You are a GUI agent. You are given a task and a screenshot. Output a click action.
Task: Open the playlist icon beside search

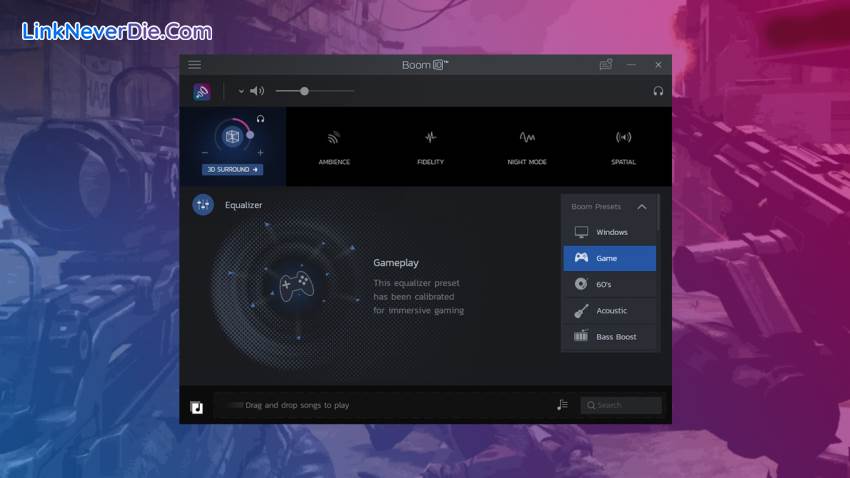point(562,405)
